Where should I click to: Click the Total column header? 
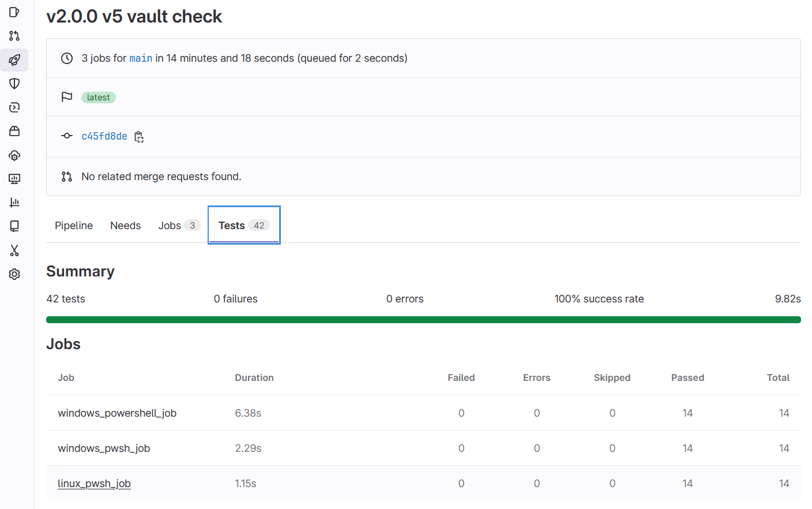[778, 378]
